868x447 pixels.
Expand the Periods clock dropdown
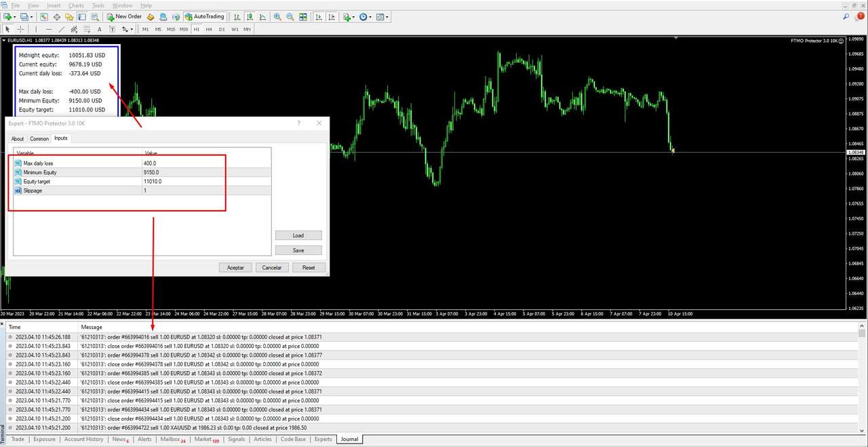click(370, 16)
